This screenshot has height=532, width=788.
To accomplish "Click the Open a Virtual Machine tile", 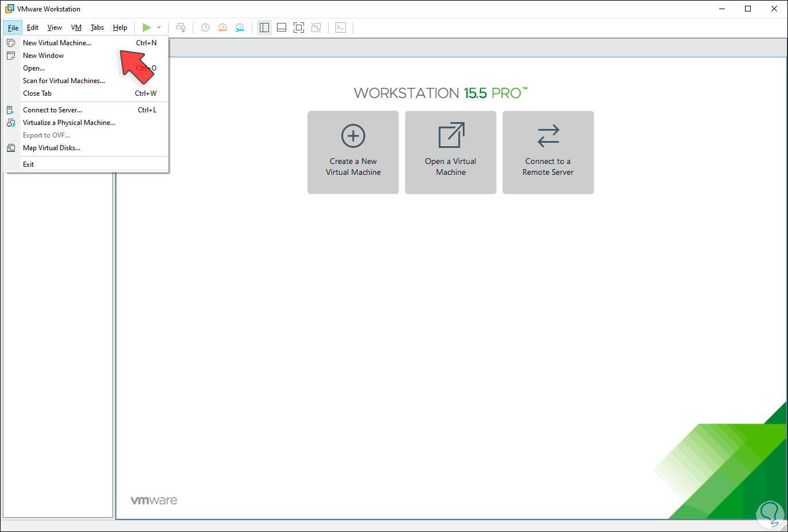I will point(451,152).
